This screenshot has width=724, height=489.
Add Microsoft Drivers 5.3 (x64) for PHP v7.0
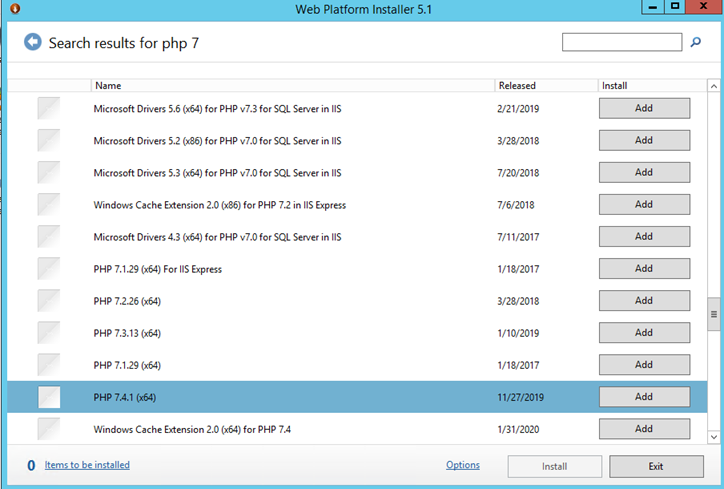coord(644,172)
